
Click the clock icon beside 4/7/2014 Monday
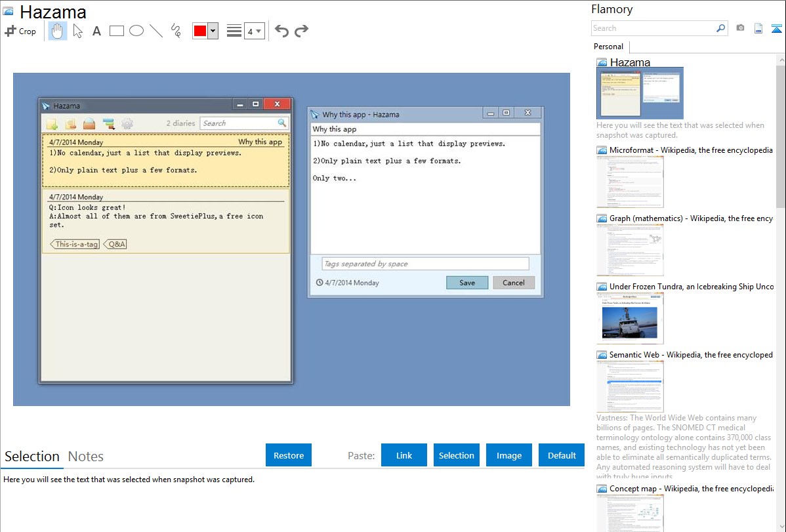coord(320,282)
